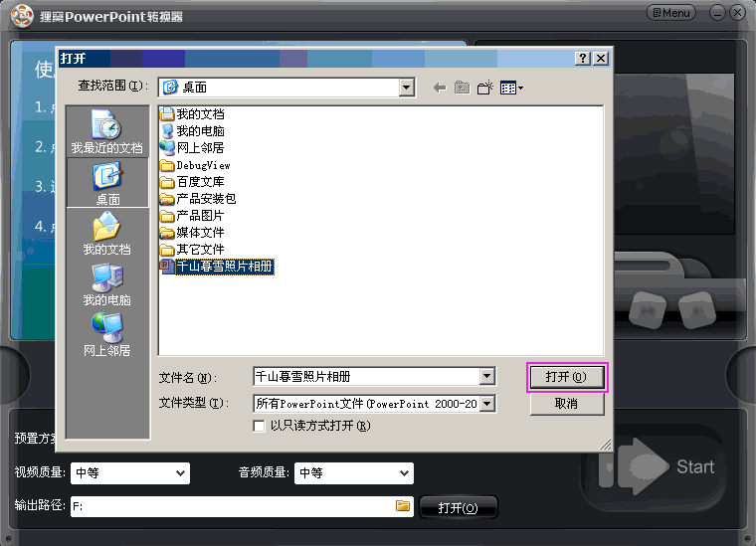Click the up one level folder icon
This screenshot has width=756, height=546.
tap(462, 88)
